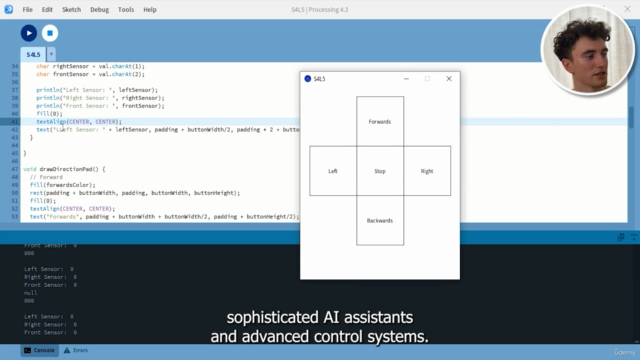The width and height of the screenshot is (640, 360).
Task: Click the Backwards direction button
Action: coord(380,220)
